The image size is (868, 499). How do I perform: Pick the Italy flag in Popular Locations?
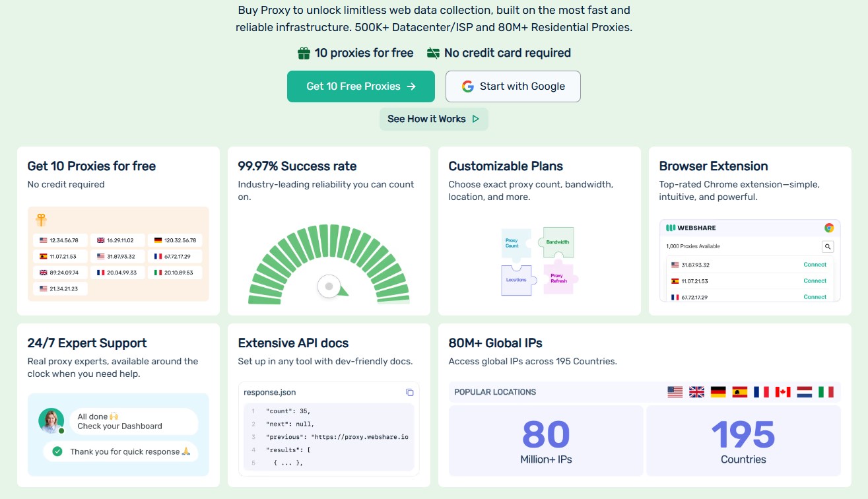(825, 392)
